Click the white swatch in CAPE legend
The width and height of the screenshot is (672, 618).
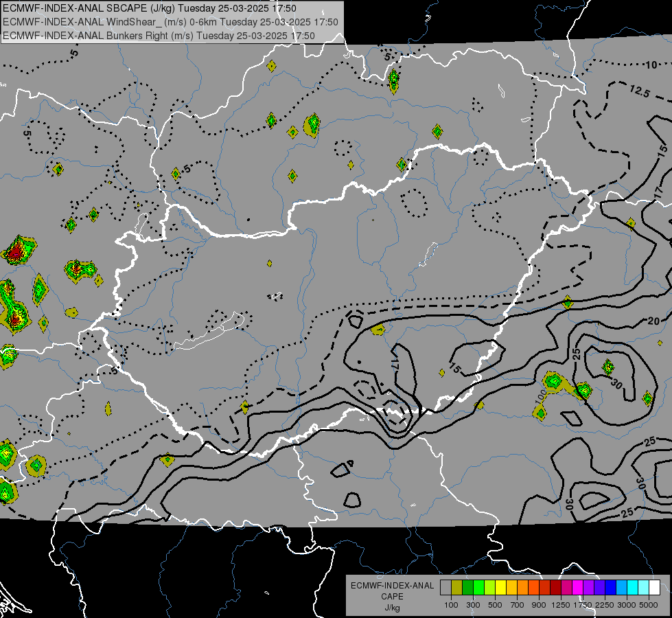pyautogui.click(x=654, y=588)
